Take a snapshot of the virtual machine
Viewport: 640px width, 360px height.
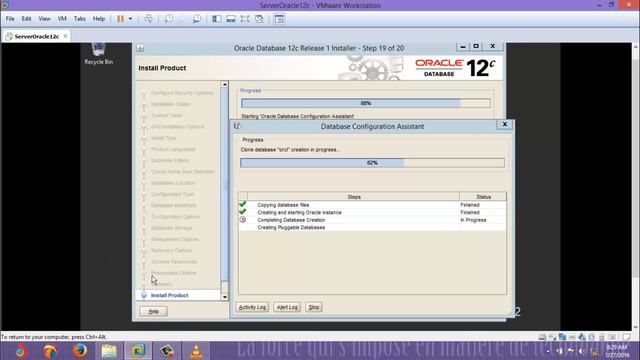tap(169, 19)
